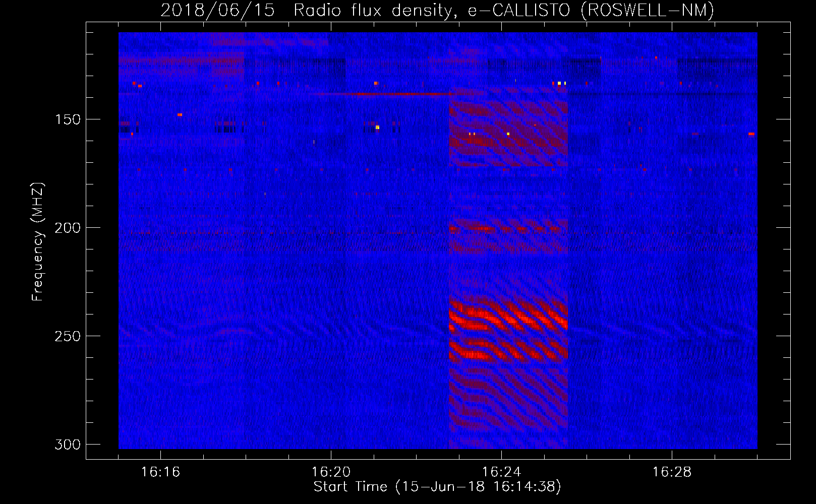Select the 2018/06/15 date in the title
This screenshot has width=816, height=504.
pos(217,10)
